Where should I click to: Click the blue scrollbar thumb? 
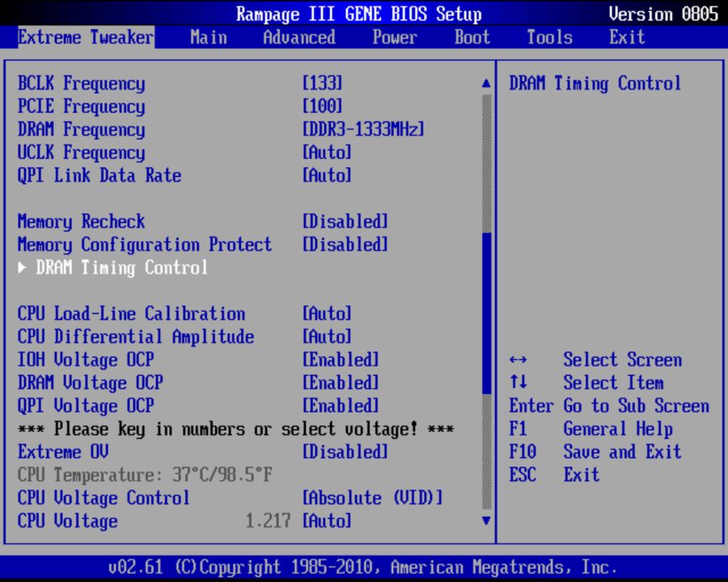(x=487, y=314)
